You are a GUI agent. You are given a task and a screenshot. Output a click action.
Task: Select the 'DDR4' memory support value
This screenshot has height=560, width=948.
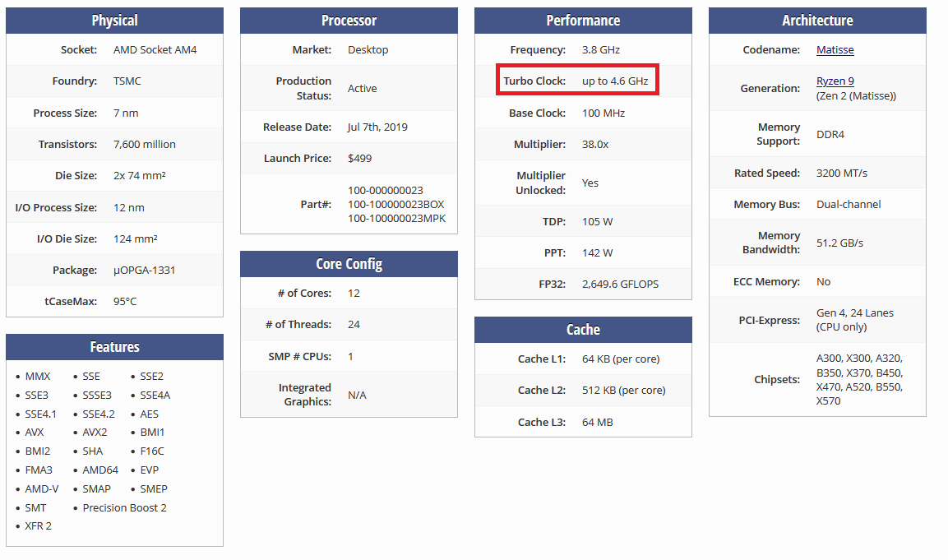tap(830, 134)
